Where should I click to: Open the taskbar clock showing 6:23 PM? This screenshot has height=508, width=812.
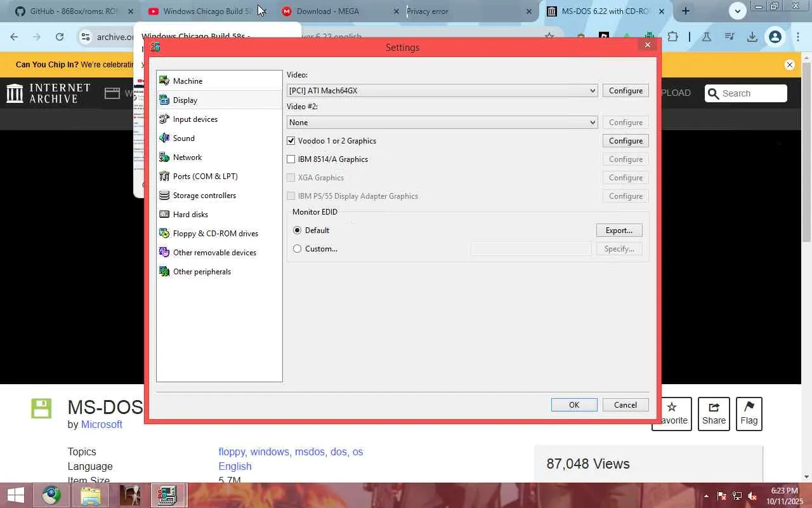pyautogui.click(x=785, y=496)
